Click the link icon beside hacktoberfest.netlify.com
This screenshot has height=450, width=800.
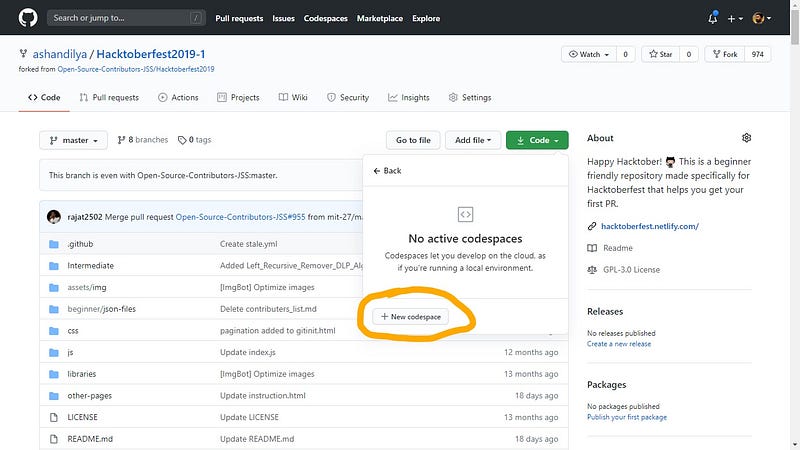[x=592, y=226]
